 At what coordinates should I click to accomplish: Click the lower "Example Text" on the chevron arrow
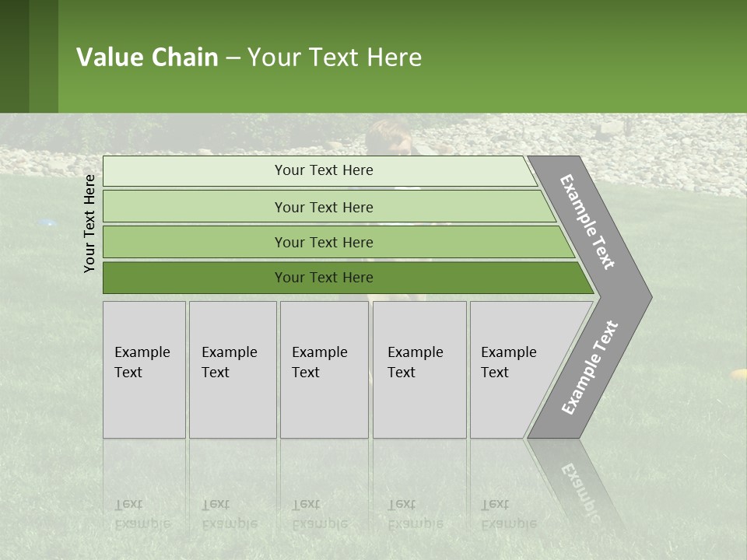pyautogui.click(x=591, y=367)
